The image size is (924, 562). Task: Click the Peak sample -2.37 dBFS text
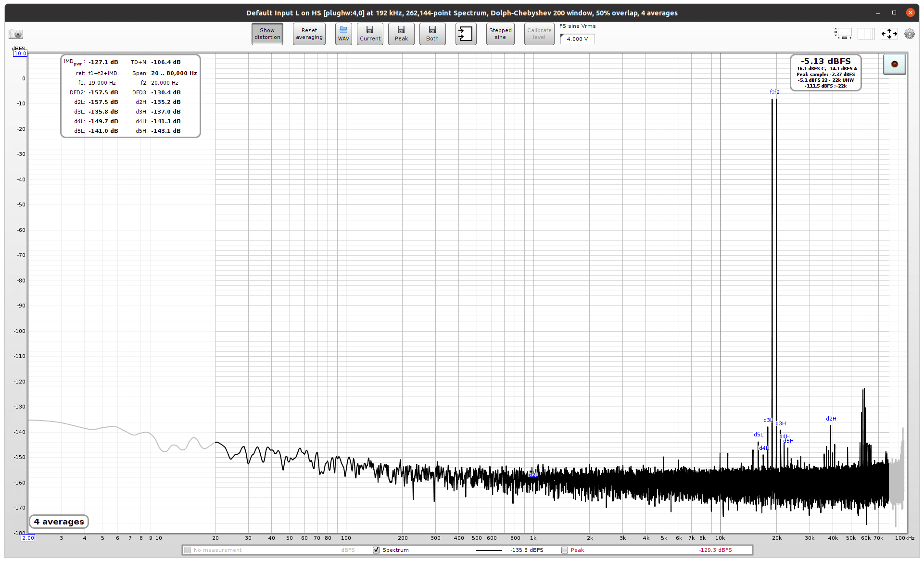825,75
